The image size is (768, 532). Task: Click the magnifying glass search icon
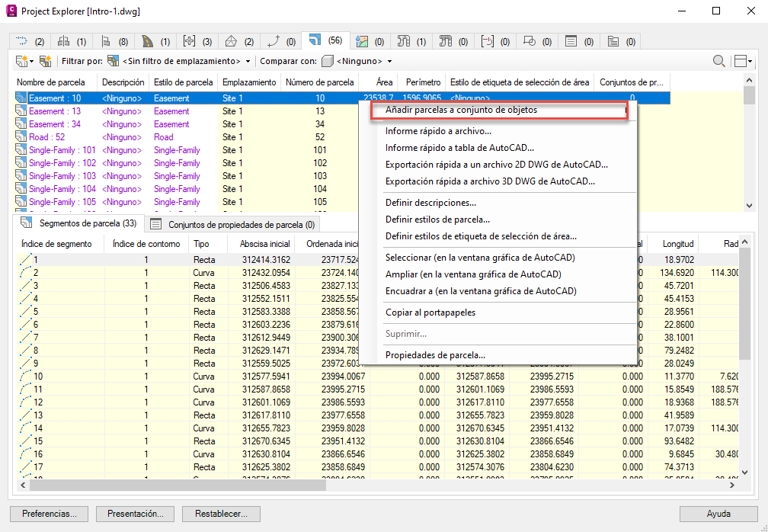point(718,61)
